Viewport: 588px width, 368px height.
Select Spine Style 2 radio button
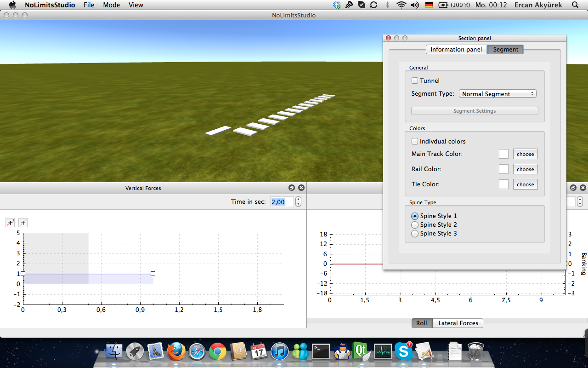[415, 225]
